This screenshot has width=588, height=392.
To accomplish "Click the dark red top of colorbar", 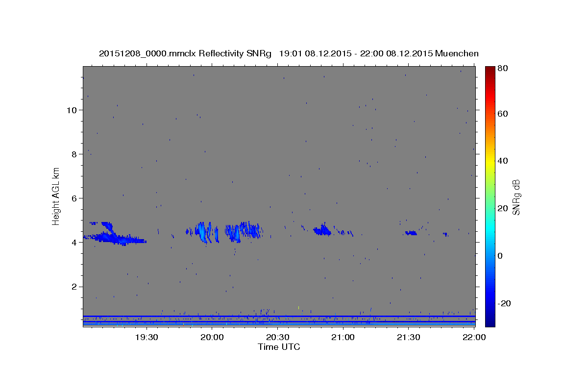I will pos(490,70).
